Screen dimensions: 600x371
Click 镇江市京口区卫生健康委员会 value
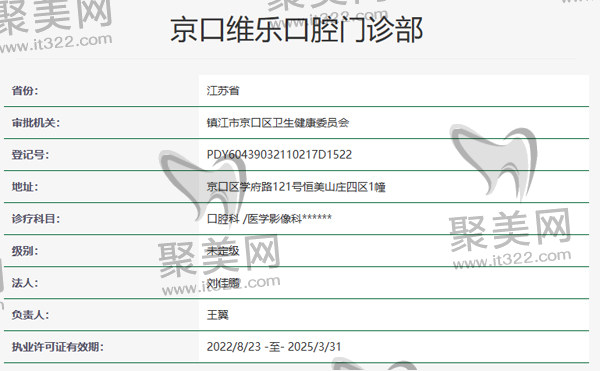278,123
